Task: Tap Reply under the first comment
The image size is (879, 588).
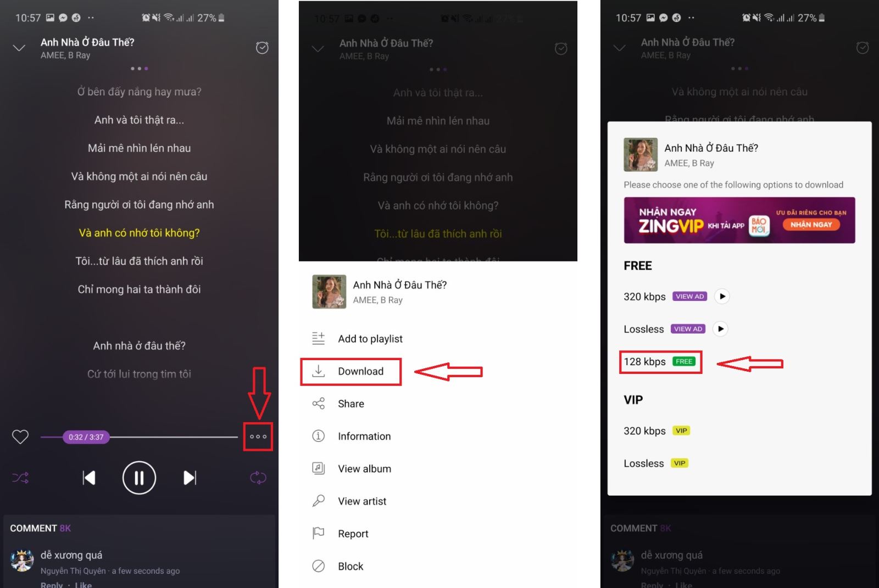Action: (52, 584)
